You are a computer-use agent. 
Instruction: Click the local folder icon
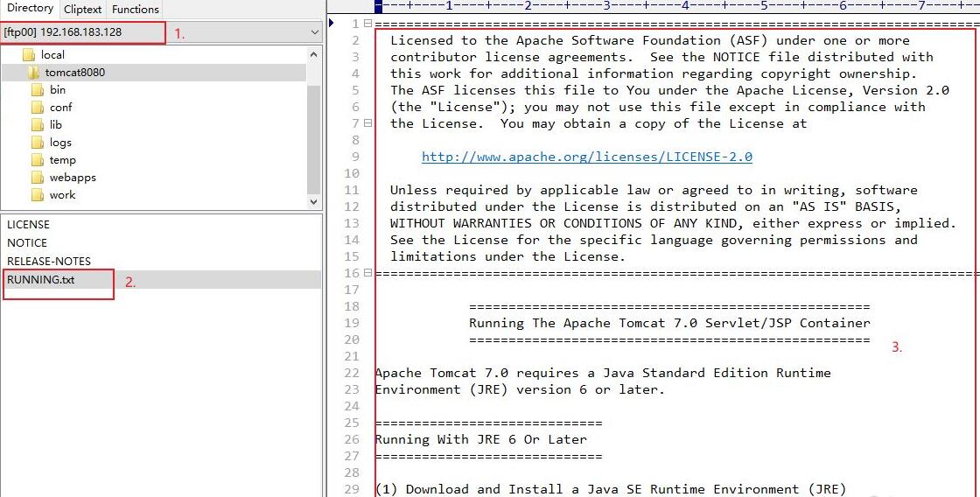[x=28, y=54]
